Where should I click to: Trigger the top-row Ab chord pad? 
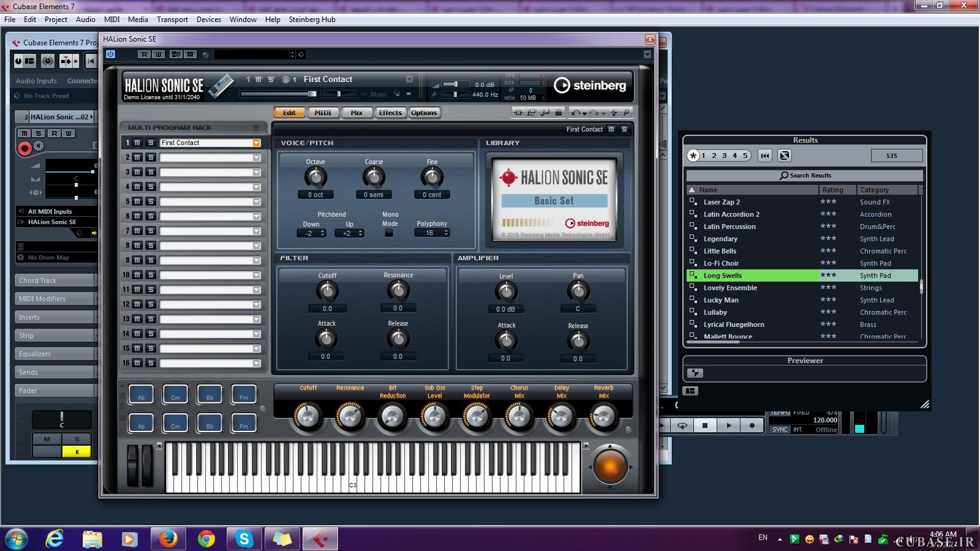141,395
